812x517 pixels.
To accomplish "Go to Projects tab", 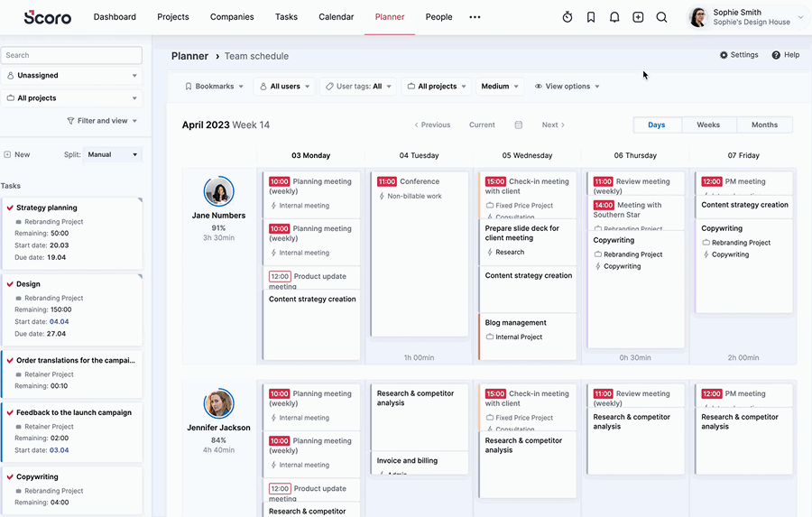I will click(173, 17).
